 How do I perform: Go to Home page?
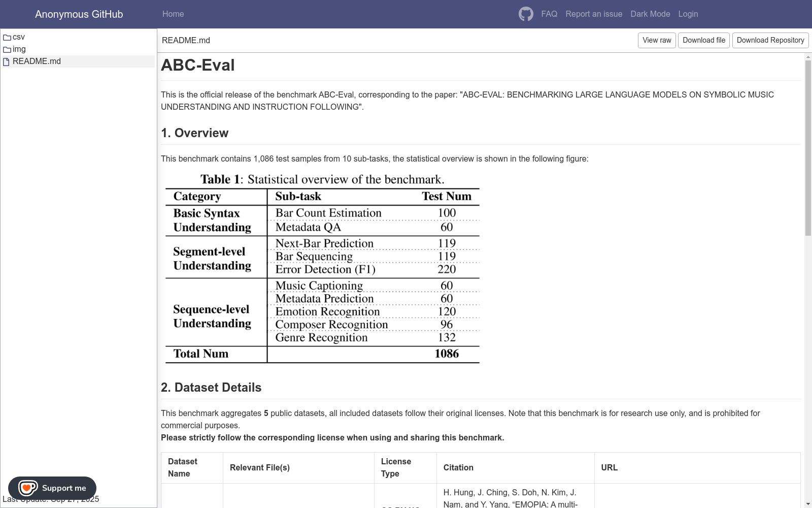tap(173, 14)
